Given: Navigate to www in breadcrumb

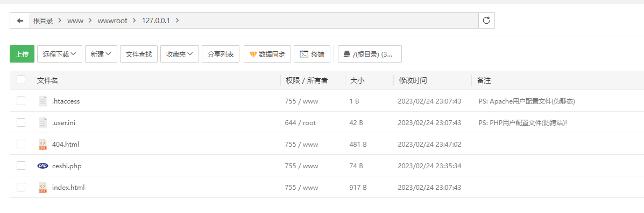Looking at the screenshot, I should pos(75,20).
